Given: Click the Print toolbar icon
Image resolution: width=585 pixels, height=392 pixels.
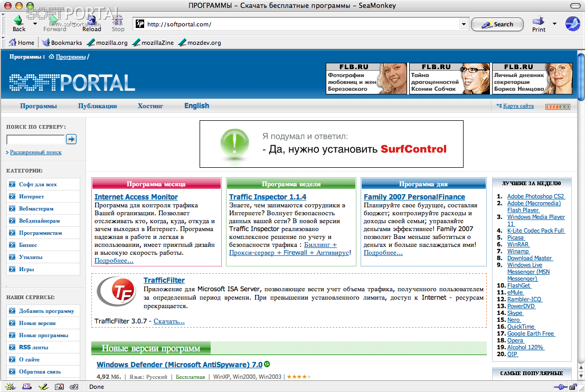Looking at the screenshot, I should (x=539, y=24).
